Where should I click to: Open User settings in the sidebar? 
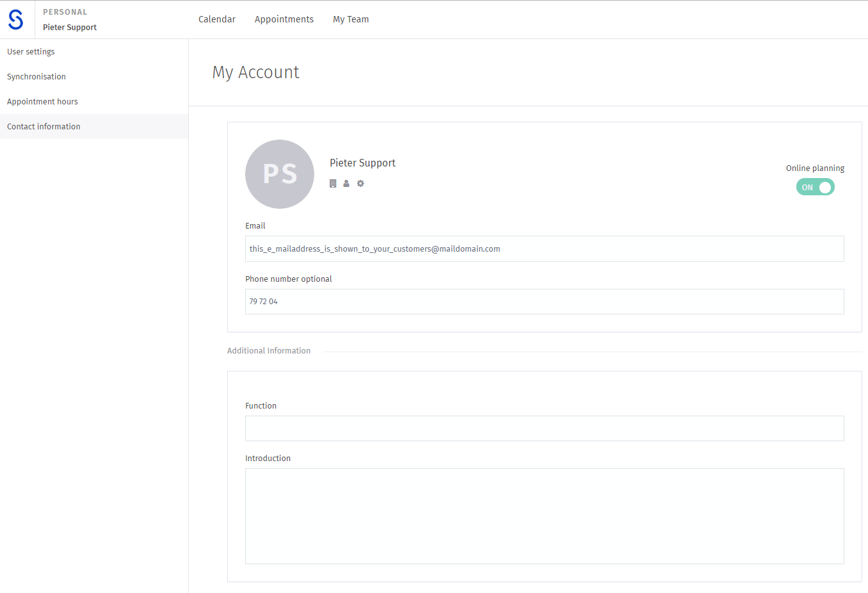click(31, 51)
